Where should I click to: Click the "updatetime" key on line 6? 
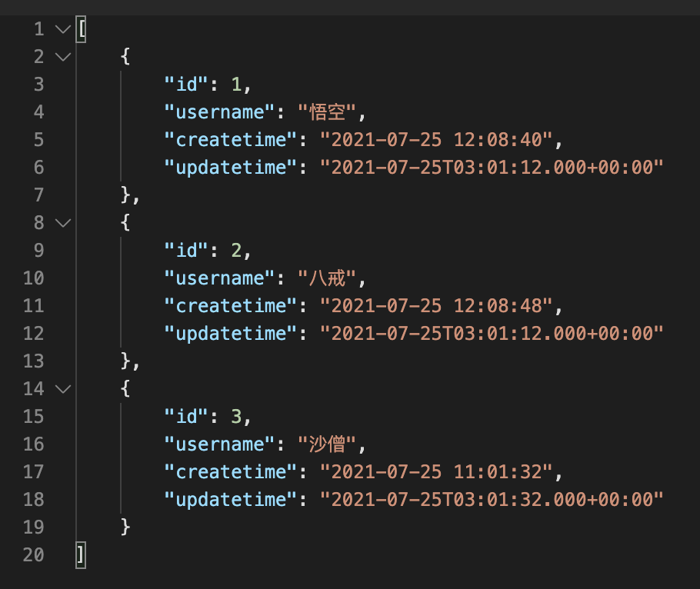point(231,168)
